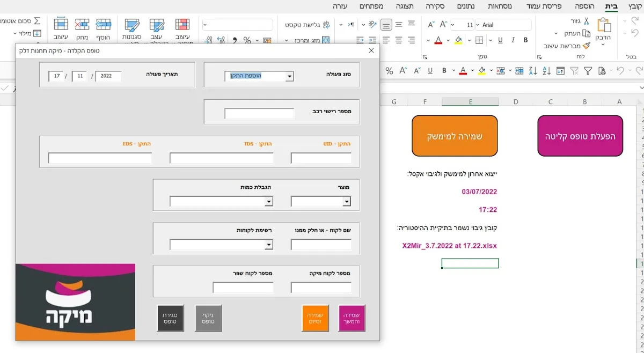Click the Cut scissors icon
Image resolution: width=644 pixels, height=353 pixels.
click(586, 21)
